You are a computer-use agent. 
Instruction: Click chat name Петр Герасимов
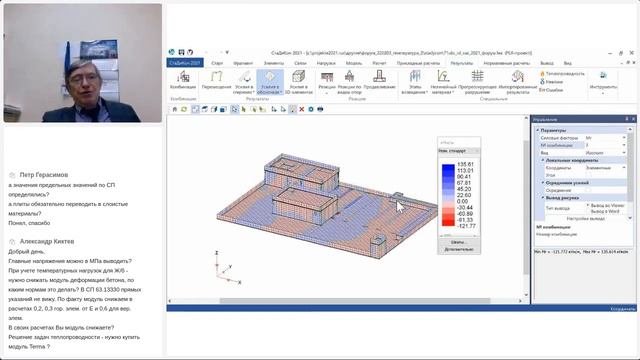coord(44,175)
